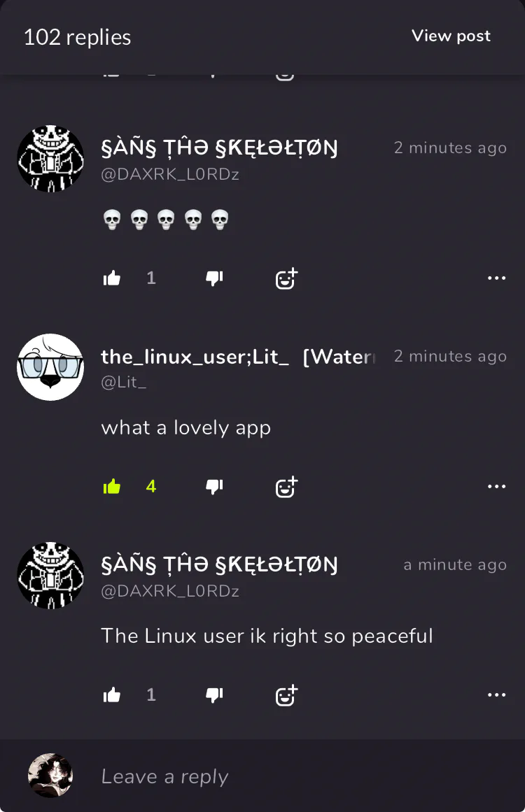The image size is (525, 812).
Task: Add emoji reaction to the skull reply
Action: (x=286, y=278)
